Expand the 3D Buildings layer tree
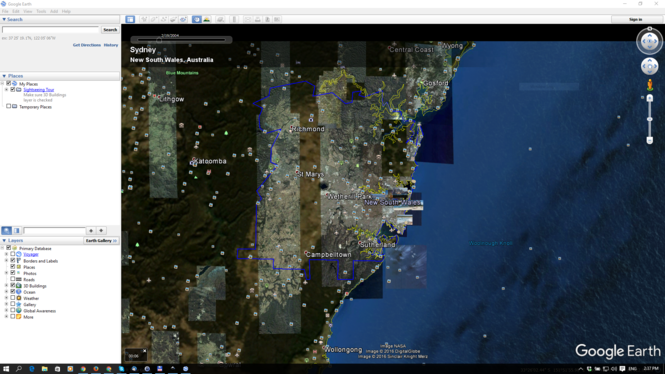Screen dimensions: 665x374 6,285
